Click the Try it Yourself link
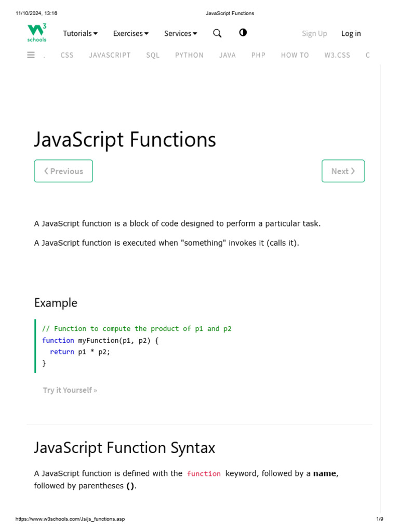 pos(70,390)
